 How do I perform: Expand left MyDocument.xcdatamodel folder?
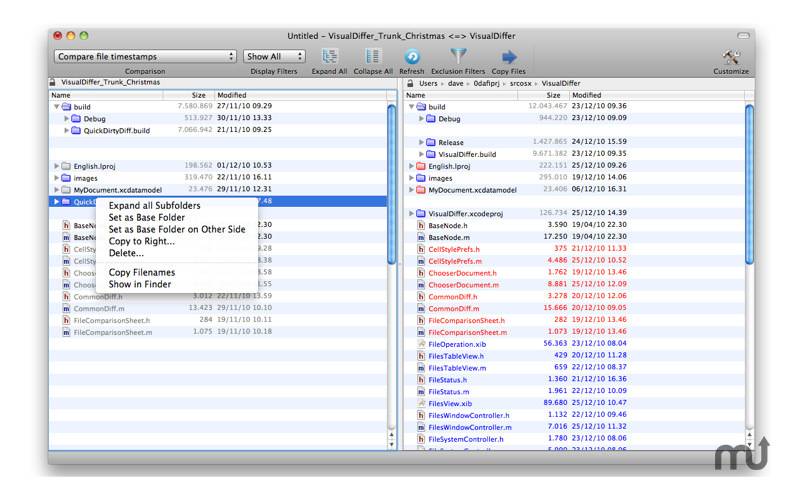(57, 190)
